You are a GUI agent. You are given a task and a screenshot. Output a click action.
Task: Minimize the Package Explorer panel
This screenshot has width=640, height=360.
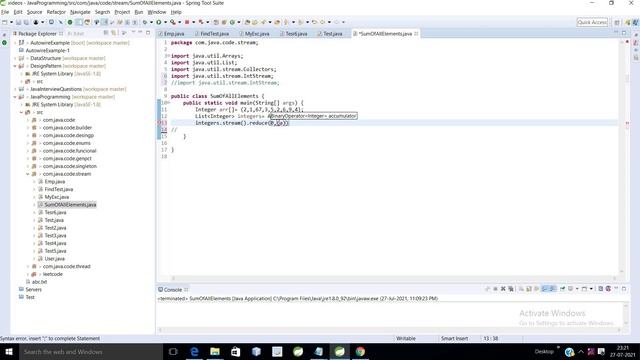[140, 33]
